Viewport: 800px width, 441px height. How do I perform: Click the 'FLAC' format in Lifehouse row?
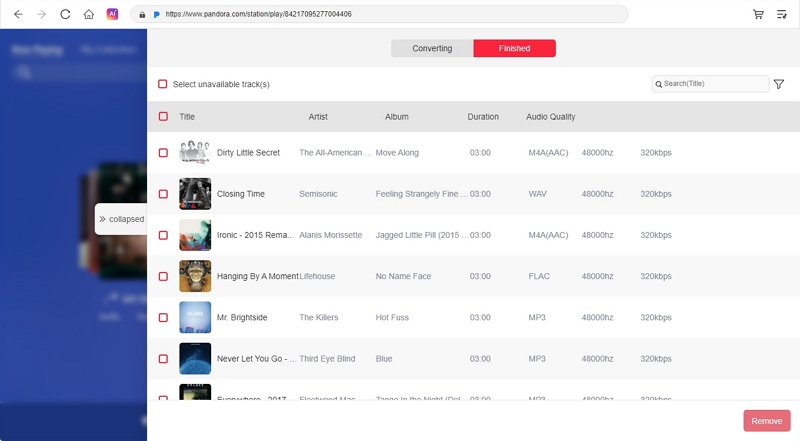539,276
